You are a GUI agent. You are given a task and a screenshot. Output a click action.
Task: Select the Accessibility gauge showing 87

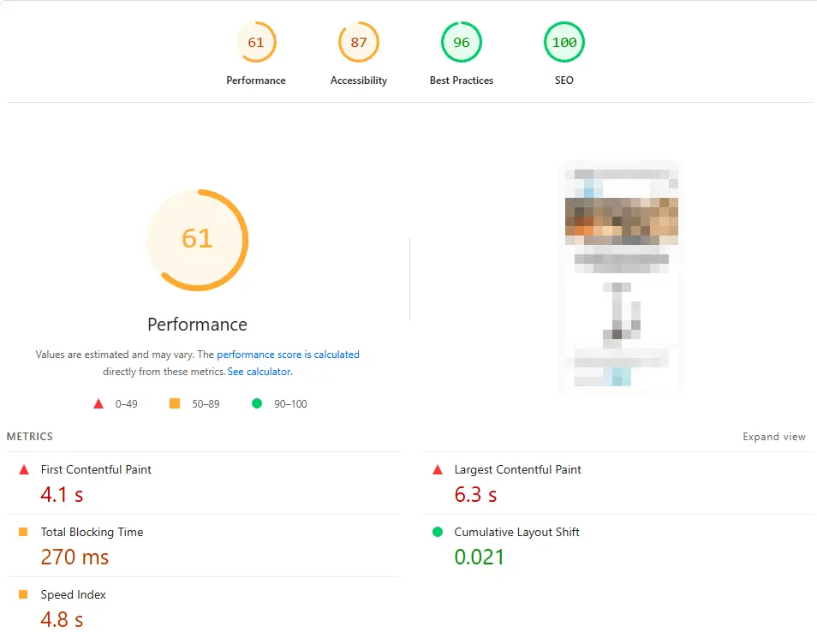point(359,41)
